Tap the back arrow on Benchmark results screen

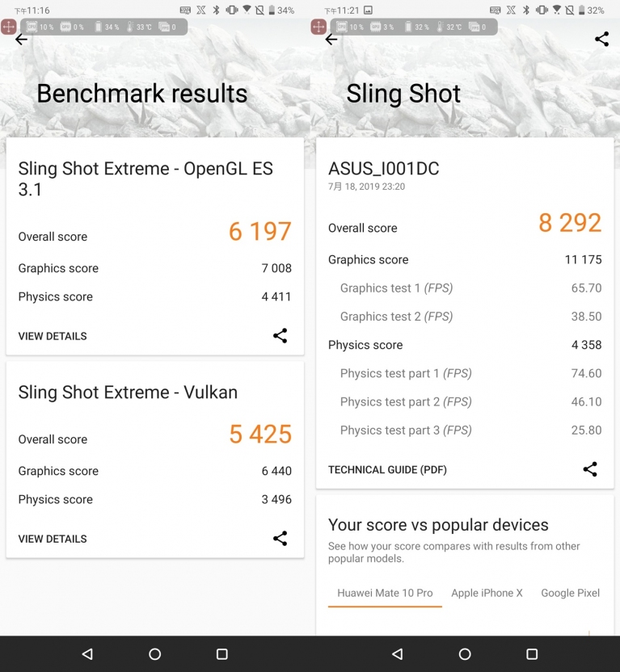click(x=21, y=40)
